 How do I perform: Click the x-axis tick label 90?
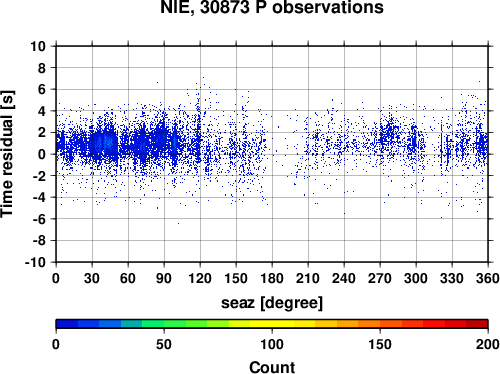[164, 278]
